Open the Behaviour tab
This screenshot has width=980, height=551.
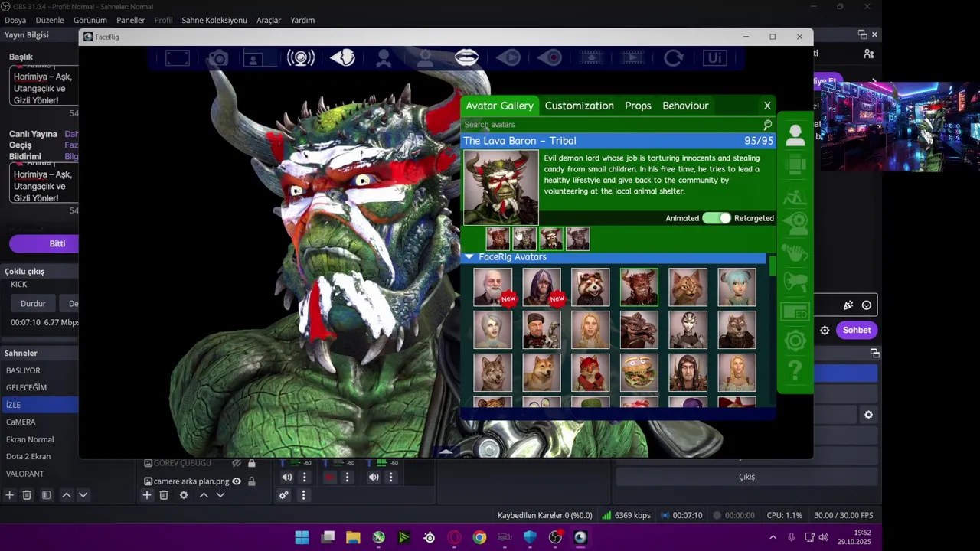[685, 106]
